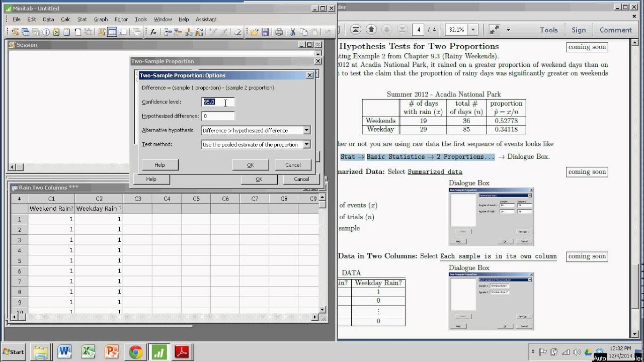Open the PDF zoom percentage dropdown
The height and width of the screenshot is (362, 644).
coord(472,30)
